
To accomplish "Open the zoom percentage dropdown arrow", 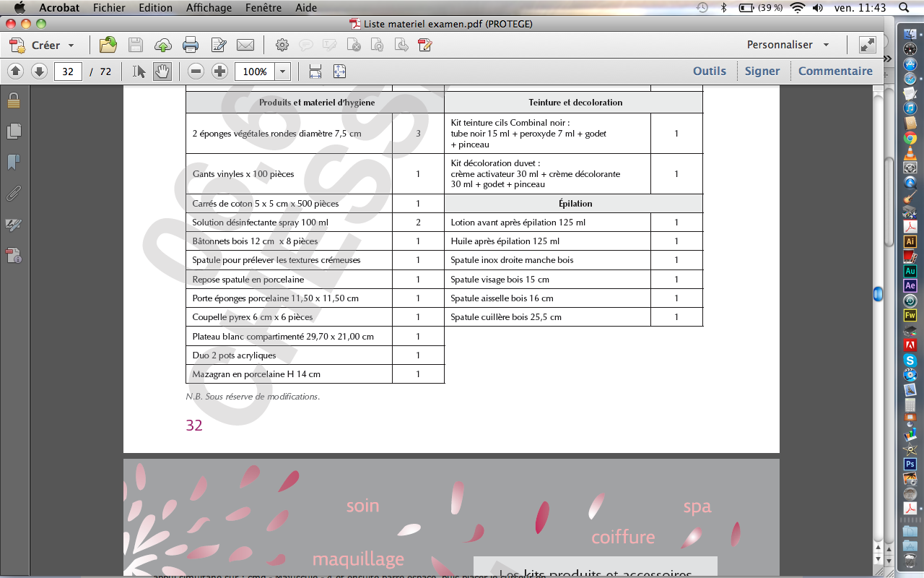I will click(282, 72).
